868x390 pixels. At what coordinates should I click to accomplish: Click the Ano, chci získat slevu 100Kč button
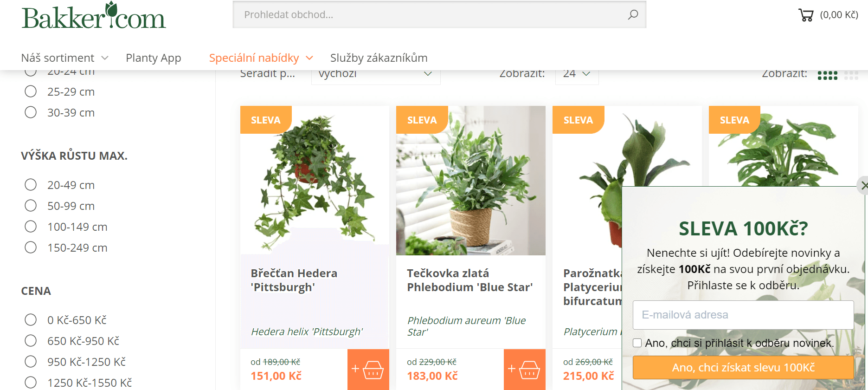tap(743, 368)
